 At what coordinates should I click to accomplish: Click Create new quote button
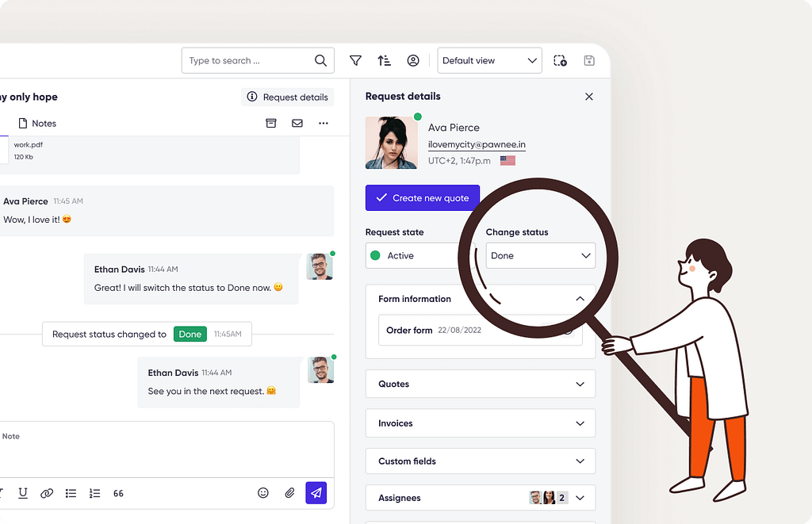[x=423, y=198]
